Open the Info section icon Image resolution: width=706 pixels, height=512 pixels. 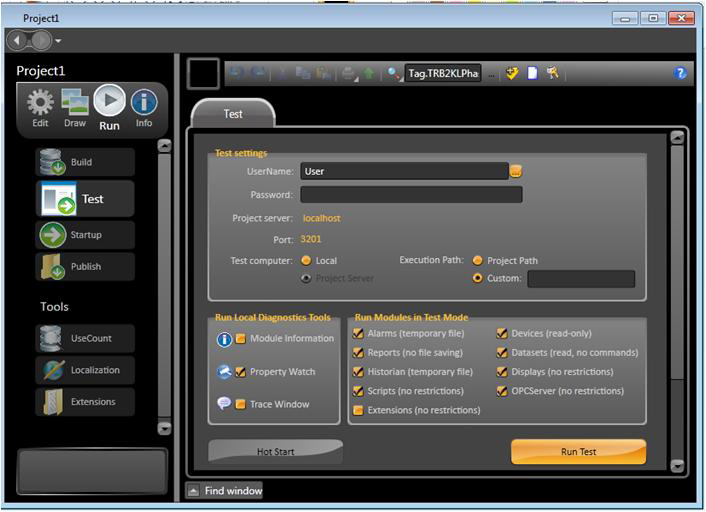click(144, 106)
